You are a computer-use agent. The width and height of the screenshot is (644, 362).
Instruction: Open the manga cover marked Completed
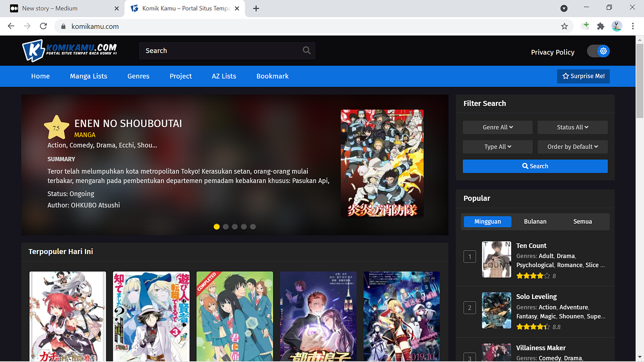(x=235, y=317)
